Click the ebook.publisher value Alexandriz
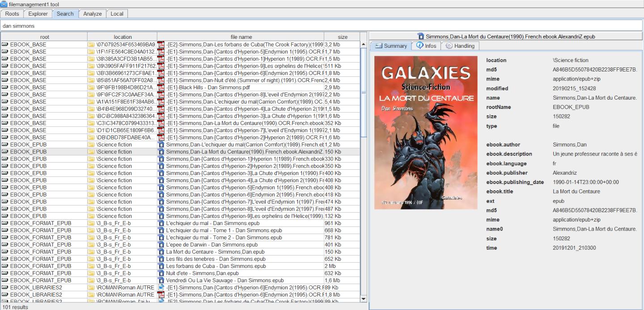 565,173
